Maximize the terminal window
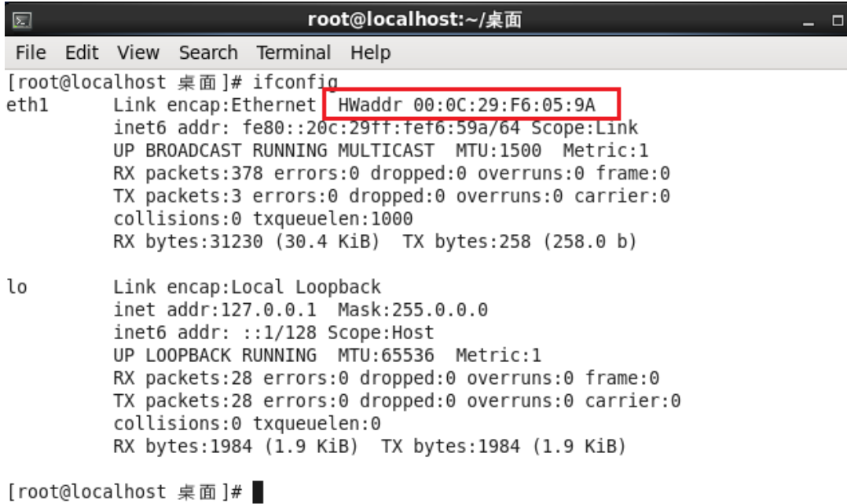 pos(838,20)
